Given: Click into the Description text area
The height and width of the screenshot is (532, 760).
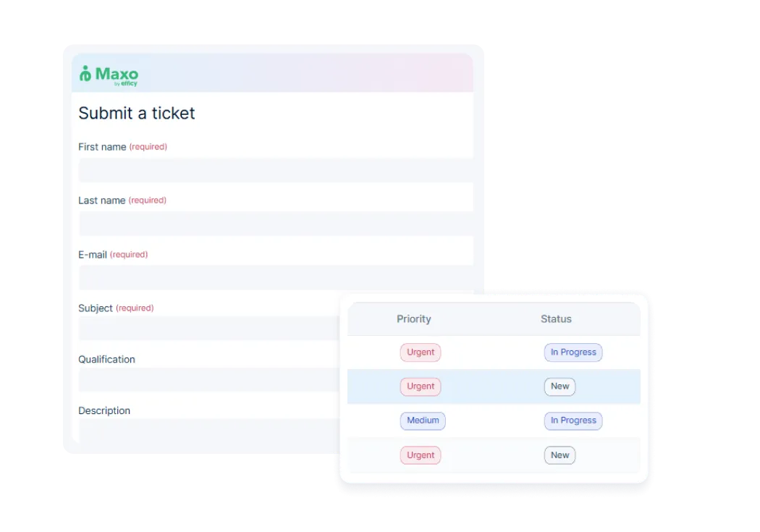Looking at the screenshot, I should (209, 431).
